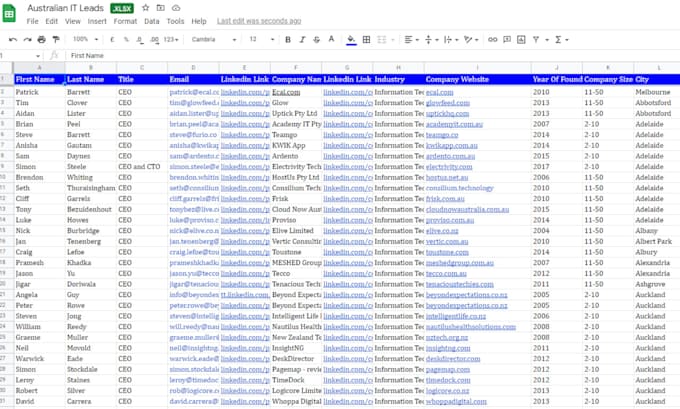
Task: Select the 'Bezuidenhout' last name cell
Action: pos(91,209)
